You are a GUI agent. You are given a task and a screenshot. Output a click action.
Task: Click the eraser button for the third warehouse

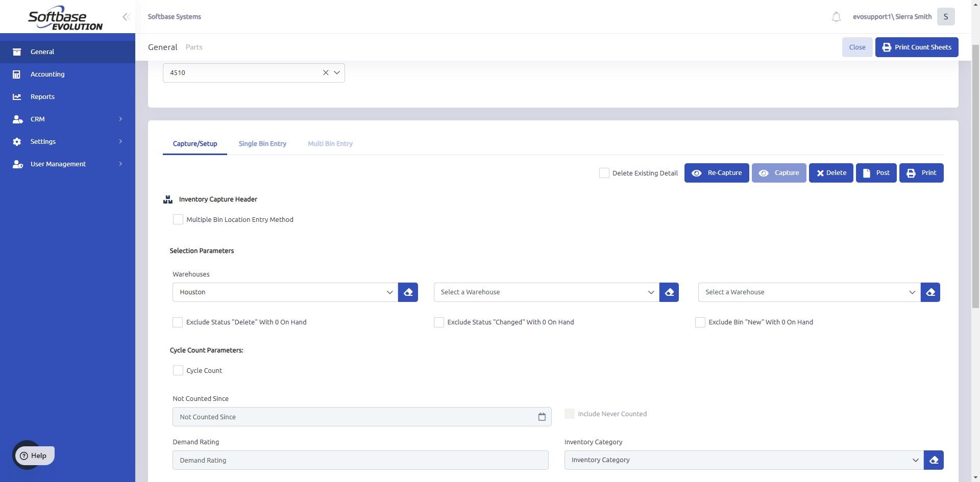930,292
